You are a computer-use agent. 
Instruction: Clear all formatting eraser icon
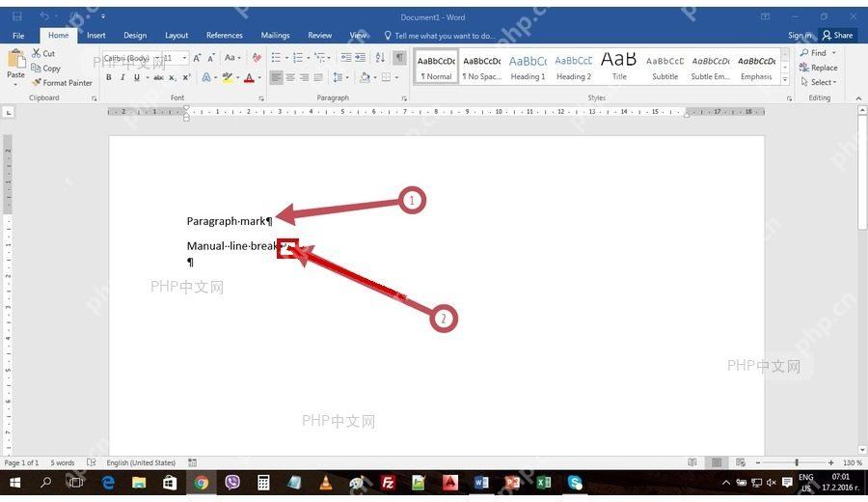pyautogui.click(x=257, y=58)
